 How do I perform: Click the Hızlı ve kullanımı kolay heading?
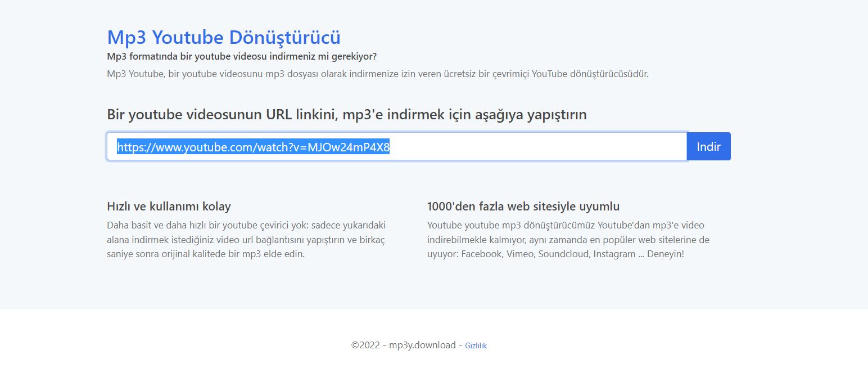[169, 207]
